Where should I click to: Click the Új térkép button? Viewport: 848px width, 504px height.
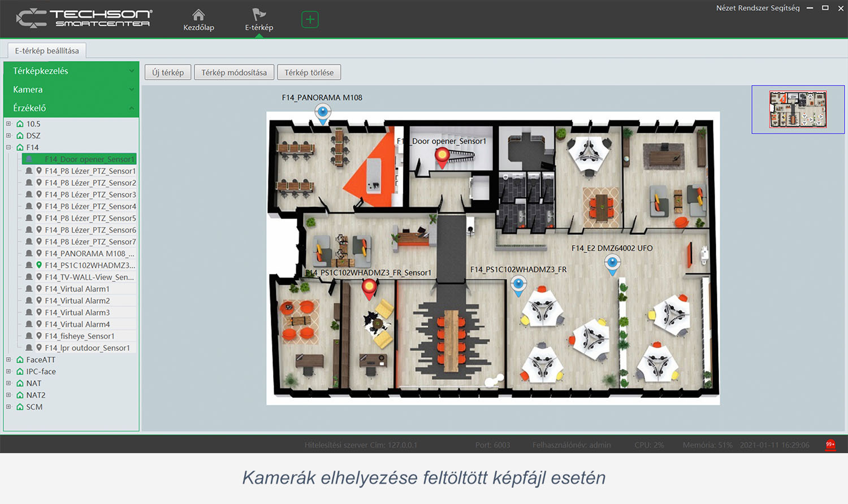click(168, 72)
